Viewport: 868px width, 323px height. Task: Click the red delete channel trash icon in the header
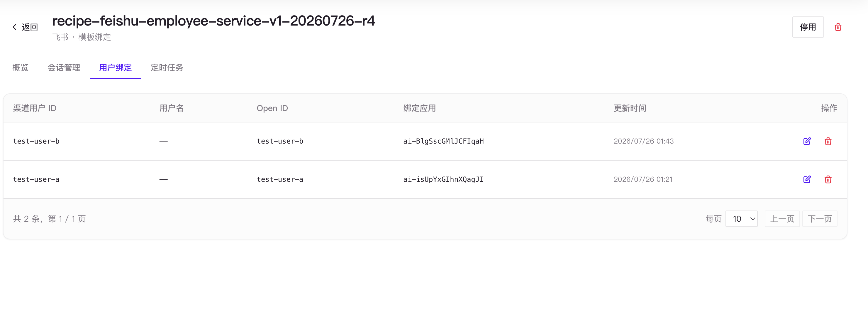pos(838,27)
